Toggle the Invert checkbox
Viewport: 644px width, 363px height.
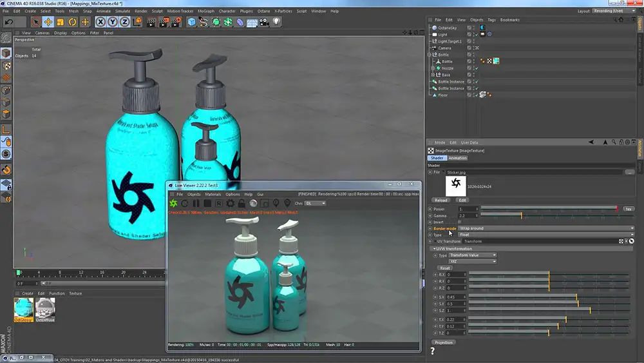coord(460,222)
